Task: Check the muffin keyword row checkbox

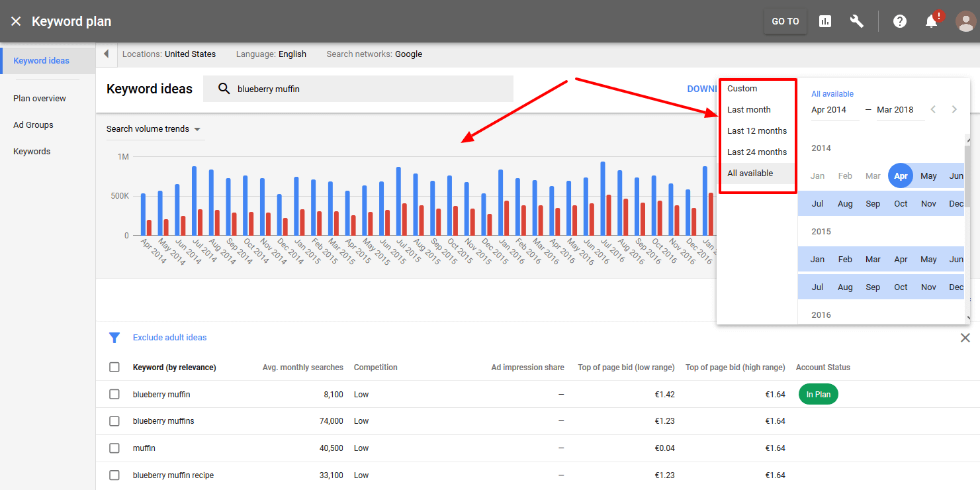Action: [114, 448]
